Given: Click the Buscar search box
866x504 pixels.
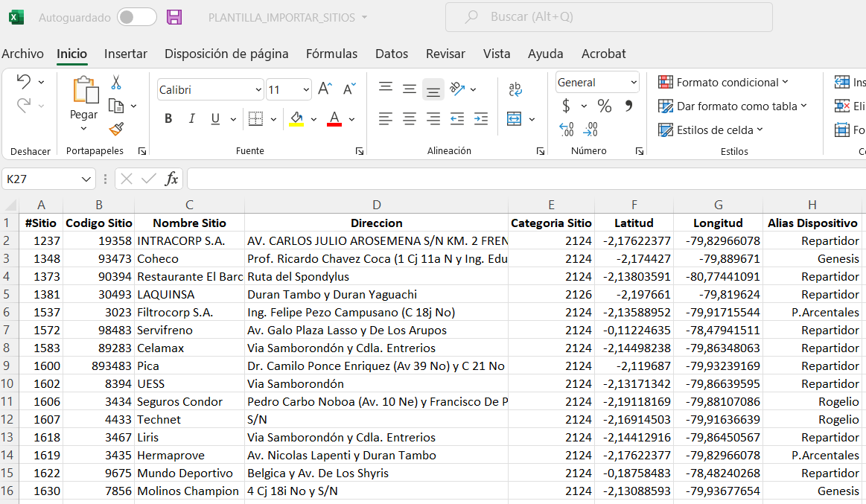Looking at the screenshot, I should pyautogui.click(x=608, y=17).
